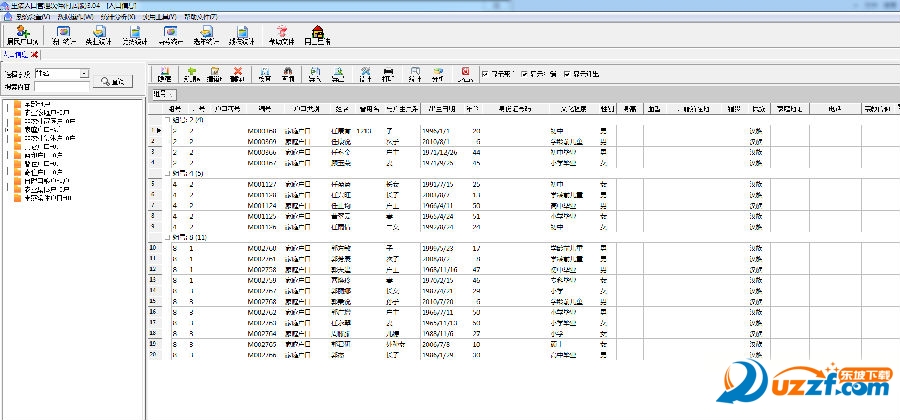This screenshot has height=420, width=900.
Task: Click the refresh icon left of the binoculars
Action: click(265, 72)
